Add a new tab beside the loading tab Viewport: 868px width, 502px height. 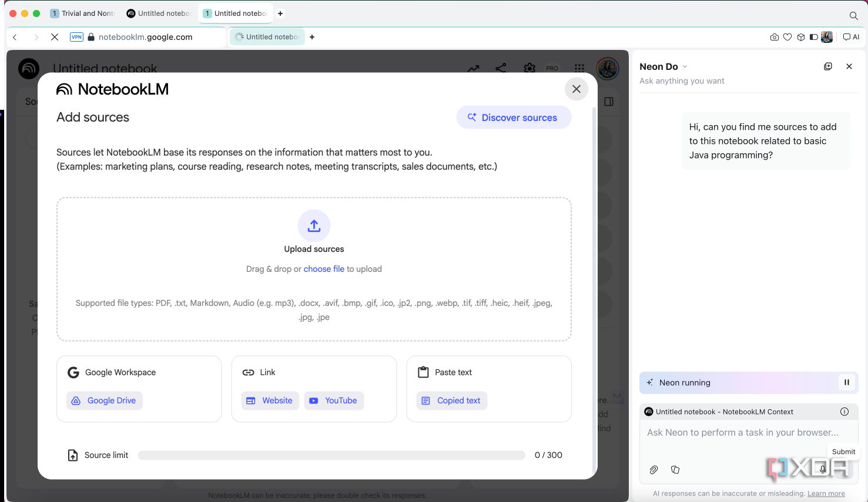tap(312, 37)
